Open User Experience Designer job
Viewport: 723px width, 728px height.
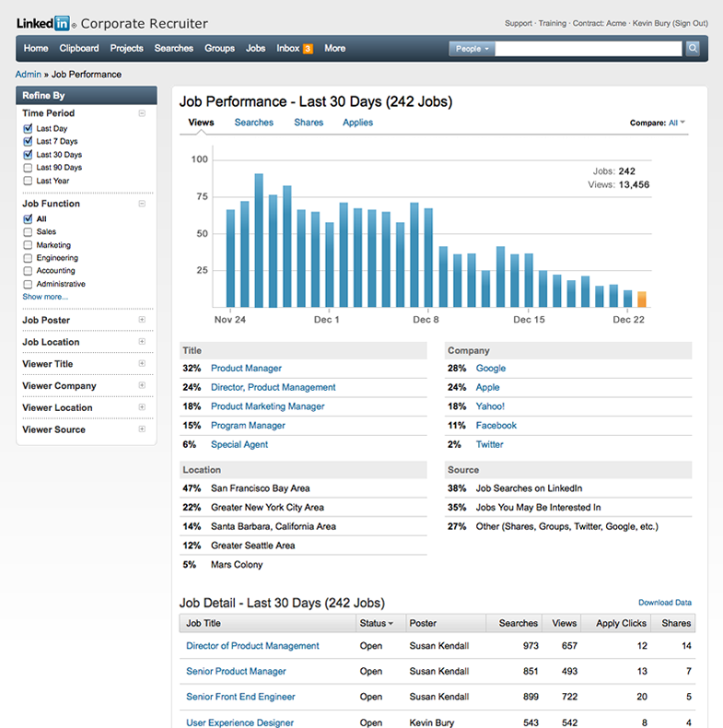(x=239, y=722)
